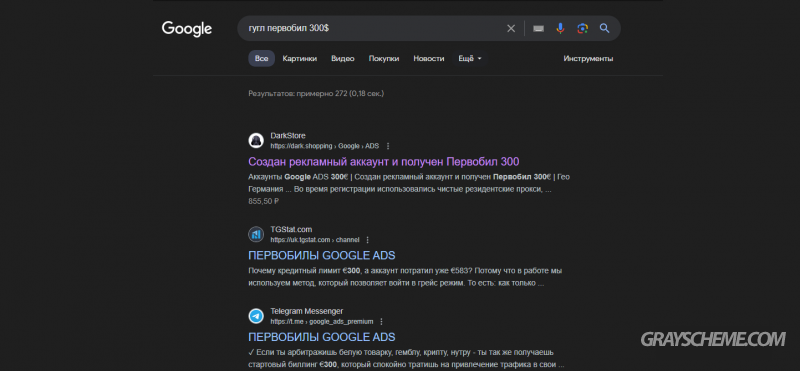Image resolution: width=800 pixels, height=371 pixels.
Task: Click the magnifying glass search icon
Action: (605, 29)
